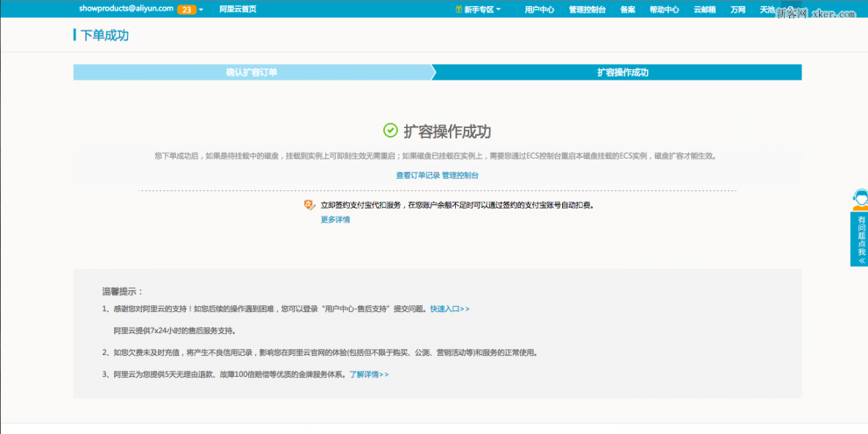This screenshot has width=868, height=434.
Task: Open 云邮箱 from the top bar
Action: click(704, 10)
